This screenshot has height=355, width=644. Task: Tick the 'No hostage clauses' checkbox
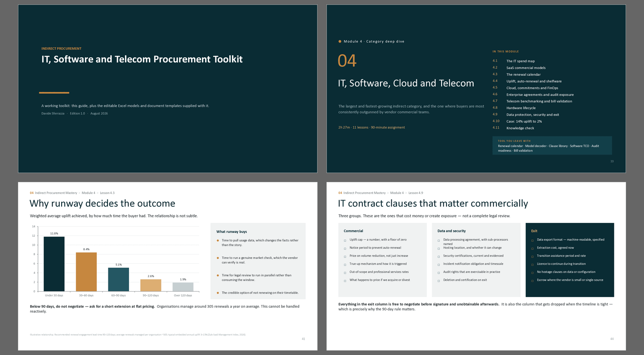(x=532, y=273)
